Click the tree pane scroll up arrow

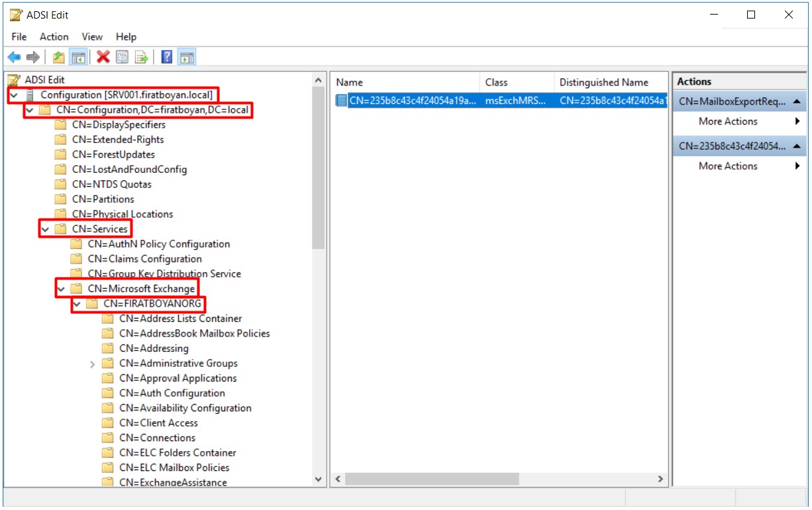click(318, 80)
